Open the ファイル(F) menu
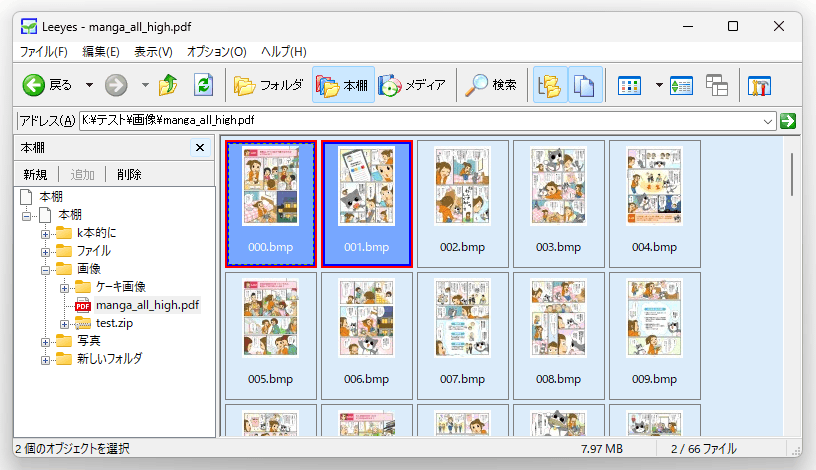The width and height of the screenshot is (816, 470). click(44, 52)
